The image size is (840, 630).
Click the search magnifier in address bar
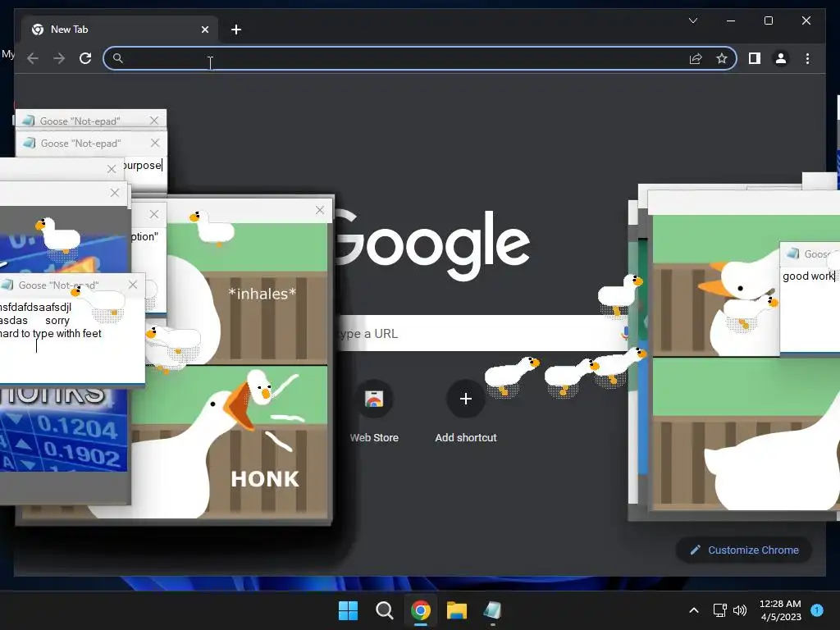point(118,58)
